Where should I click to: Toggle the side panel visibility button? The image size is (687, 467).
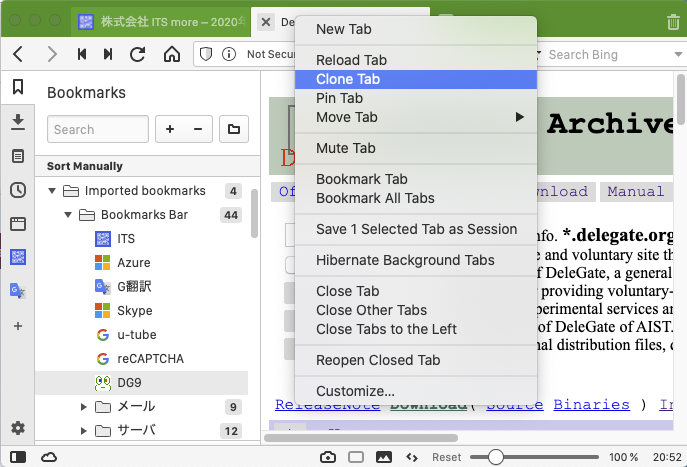pyautogui.click(x=17, y=457)
